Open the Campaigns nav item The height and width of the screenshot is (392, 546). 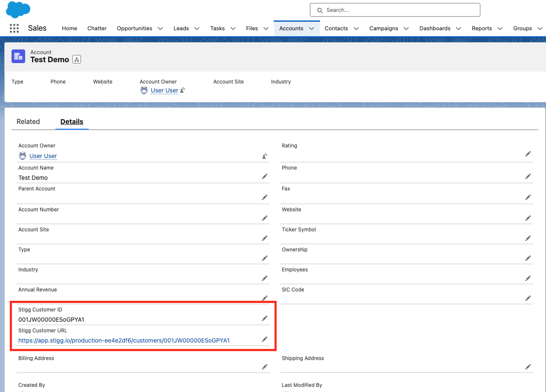pos(384,29)
